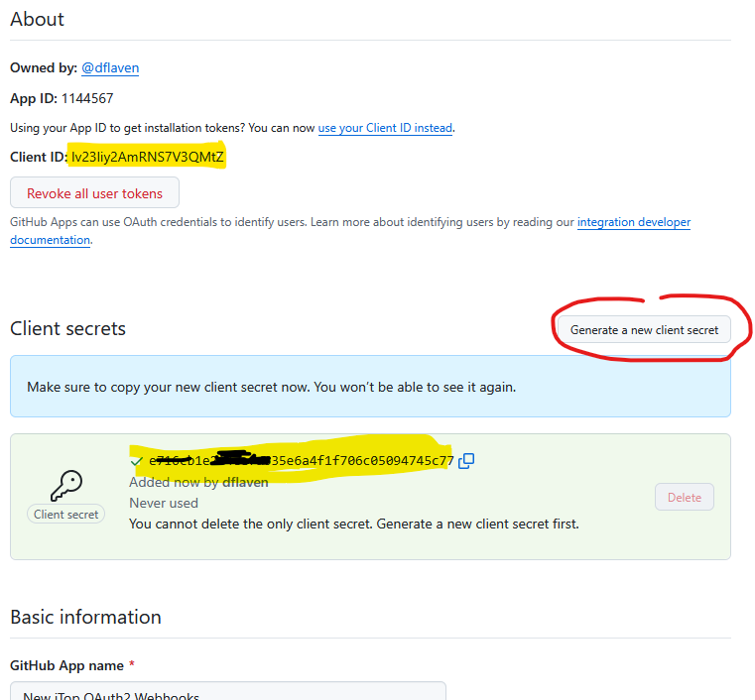This screenshot has height=700, width=755.
Task: Click the Basic information section heading
Action: coord(85,617)
